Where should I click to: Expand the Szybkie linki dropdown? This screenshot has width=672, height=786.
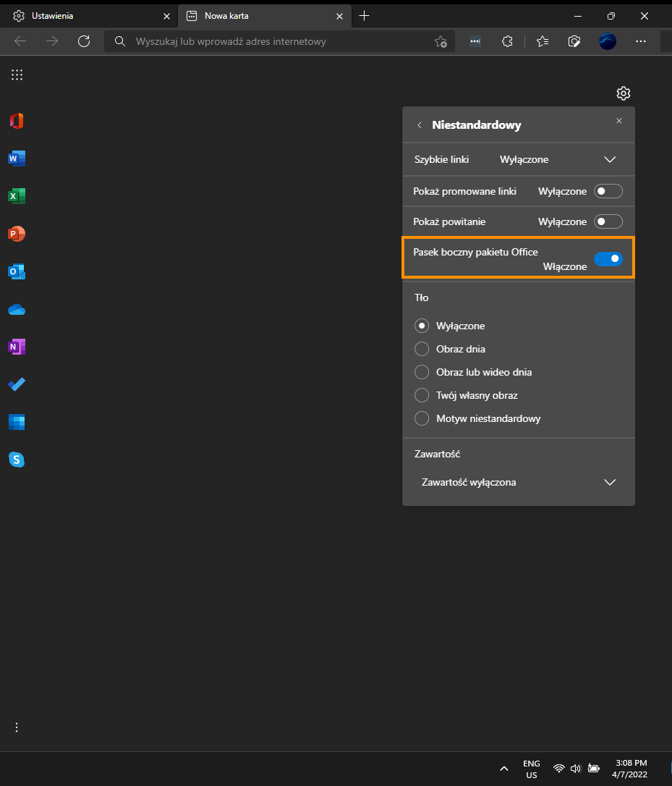[x=519, y=159]
